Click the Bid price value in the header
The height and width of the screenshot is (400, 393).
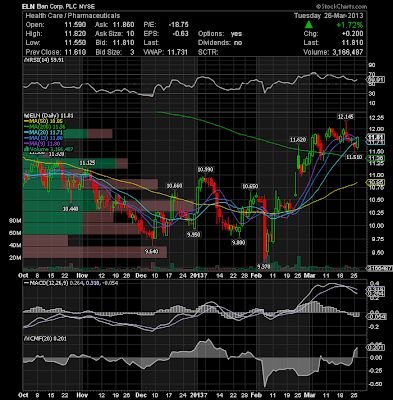(123, 43)
